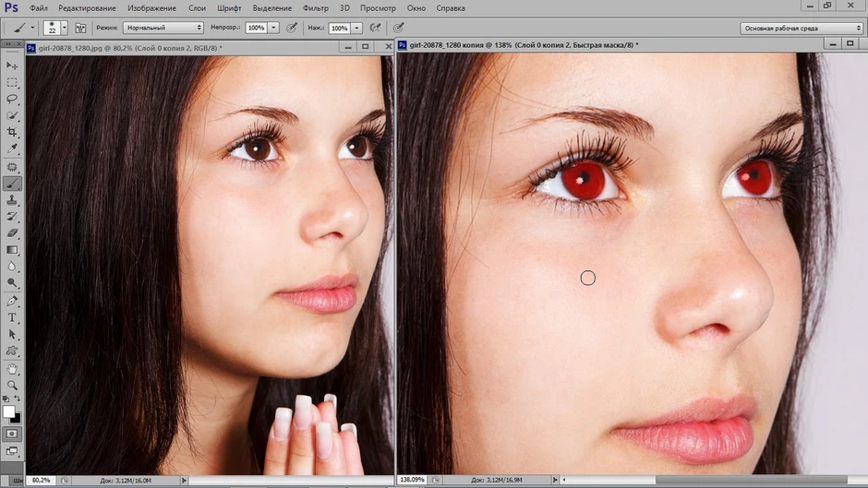
Task: Select the Crop tool
Action: point(12,132)
